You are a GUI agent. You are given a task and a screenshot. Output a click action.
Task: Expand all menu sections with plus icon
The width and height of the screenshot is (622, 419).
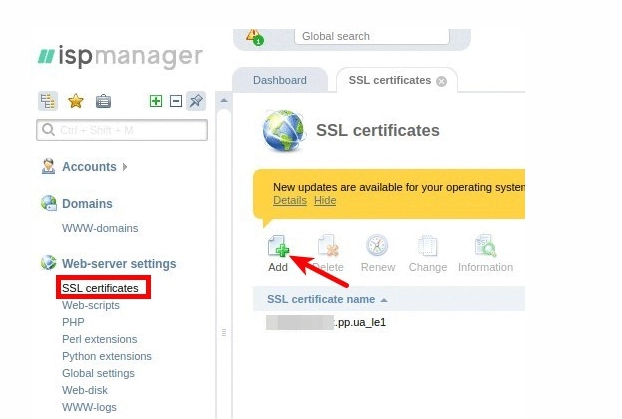tap(155, 101)
